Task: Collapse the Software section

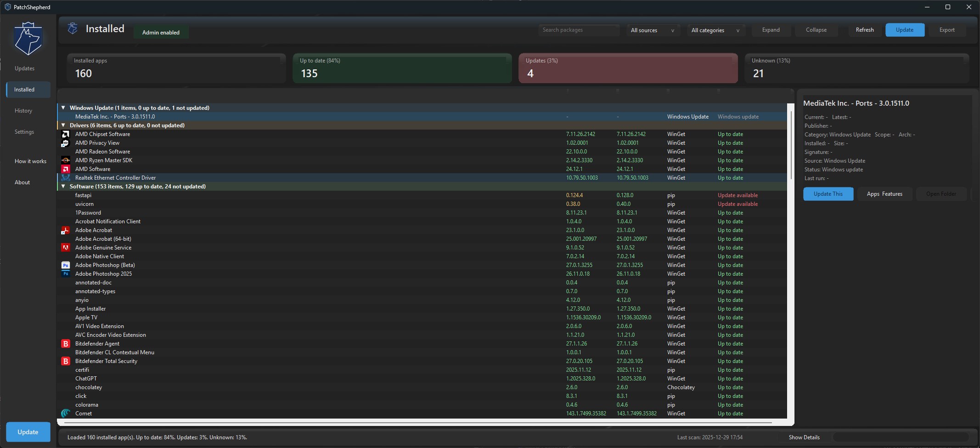Action: tap(63, 187)
